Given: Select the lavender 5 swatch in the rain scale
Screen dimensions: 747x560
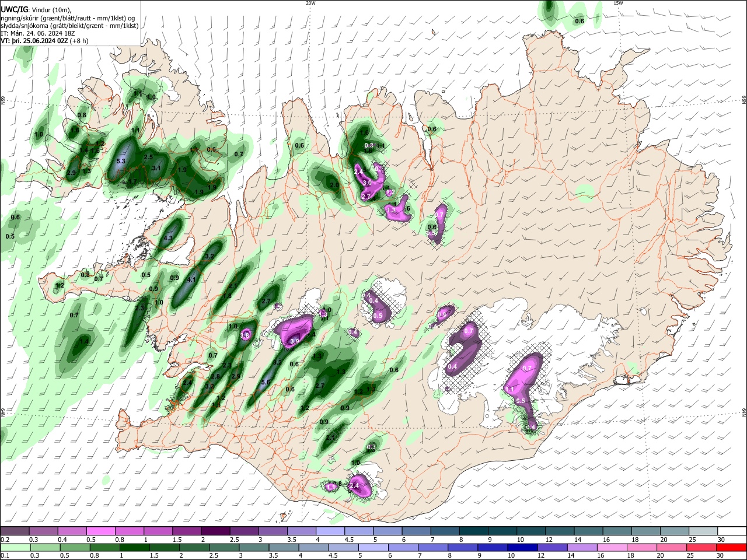Looking at the screenshot, I should point(373,547).
